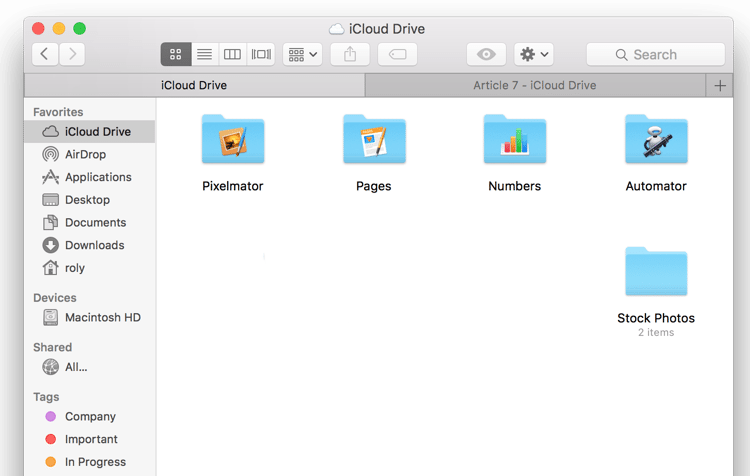Open Downloads in the sidebar
Screen dimensions: 750x476
[x=89, y=245]
